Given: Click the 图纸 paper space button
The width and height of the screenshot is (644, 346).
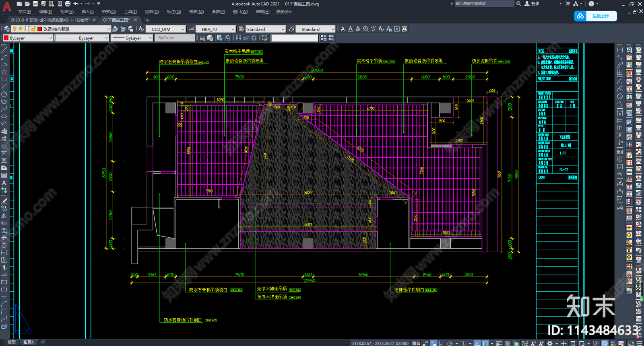Looking at the screenshot, I should click(x=416, y=343).
